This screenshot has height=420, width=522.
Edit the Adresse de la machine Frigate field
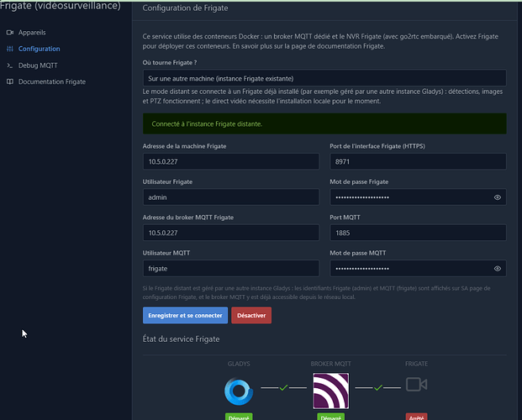tap(230, 161)
